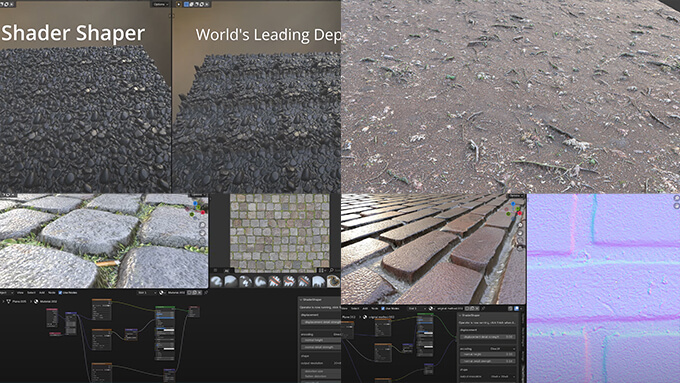Click perspective/orthographic grid icon in brick viewport

coord(520,248)
